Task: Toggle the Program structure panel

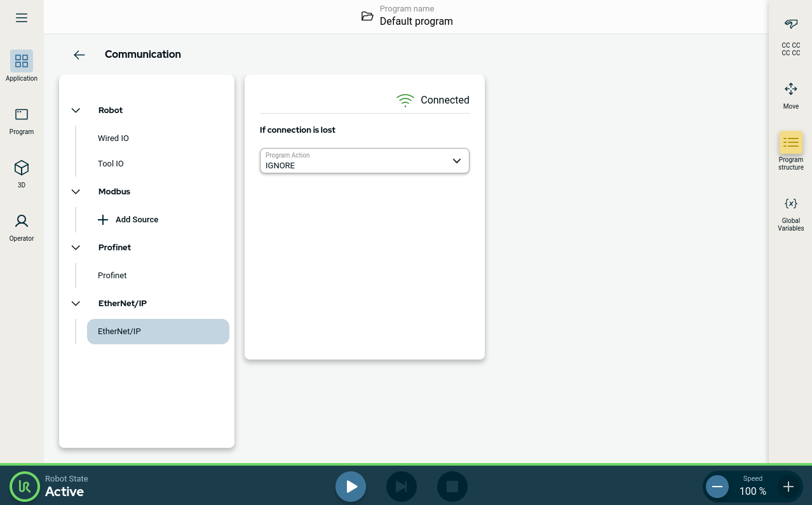Action: (790, 150)
